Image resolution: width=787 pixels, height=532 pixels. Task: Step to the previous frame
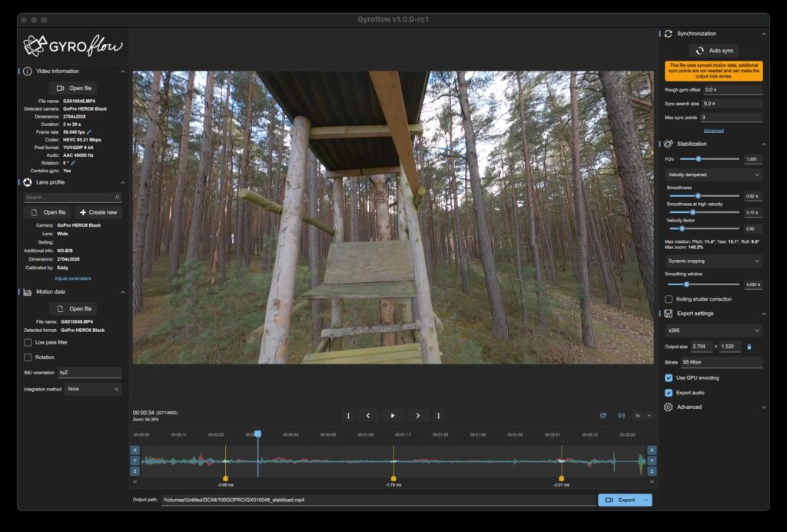pyautogui.click(x=367, y=416)
